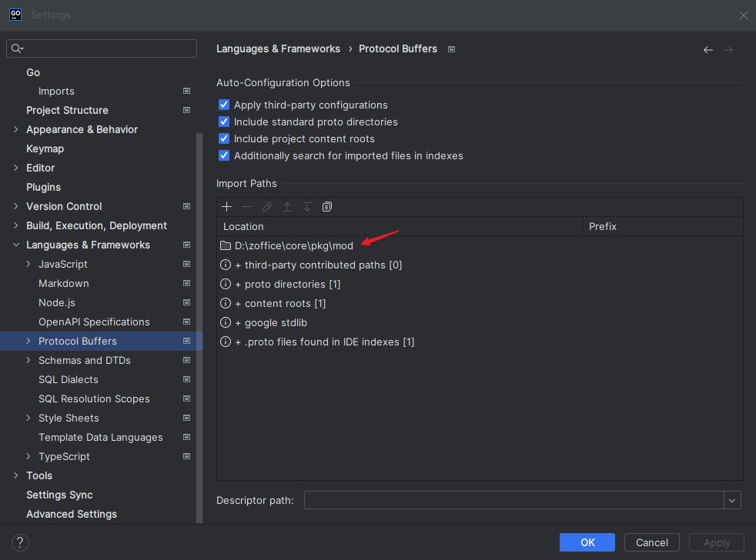Collapse the Languages & Frameworks section
The image size is (756, 560).
coord(15,245)
